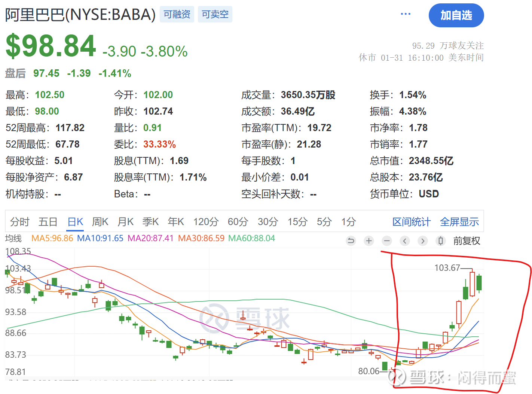Click the 80.06 low marker on chart
The height and width of the screenshot is (394, 532).
pyautogui.click(x=369, y=371)
